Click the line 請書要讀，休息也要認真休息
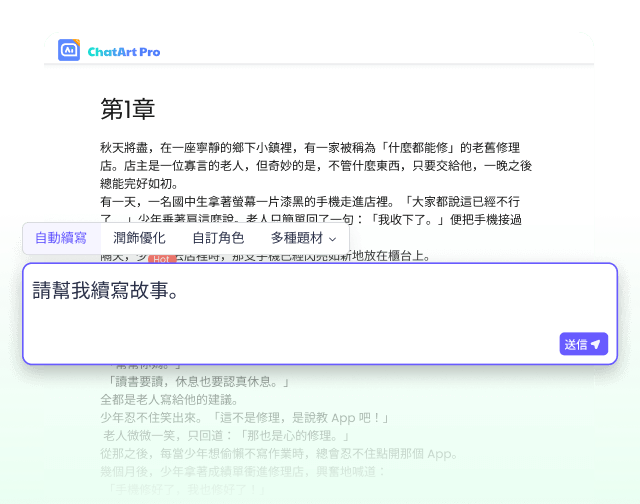This screenshot has width=640, height=504. pos(196,381)
